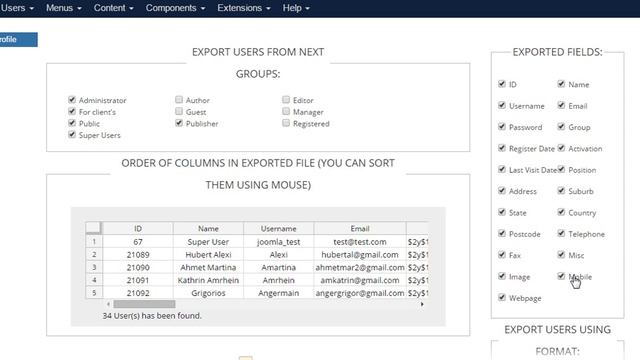Uncheck the Public group checkbox
The width and height of the screenshot is (640, 360).
click(72, 123)
